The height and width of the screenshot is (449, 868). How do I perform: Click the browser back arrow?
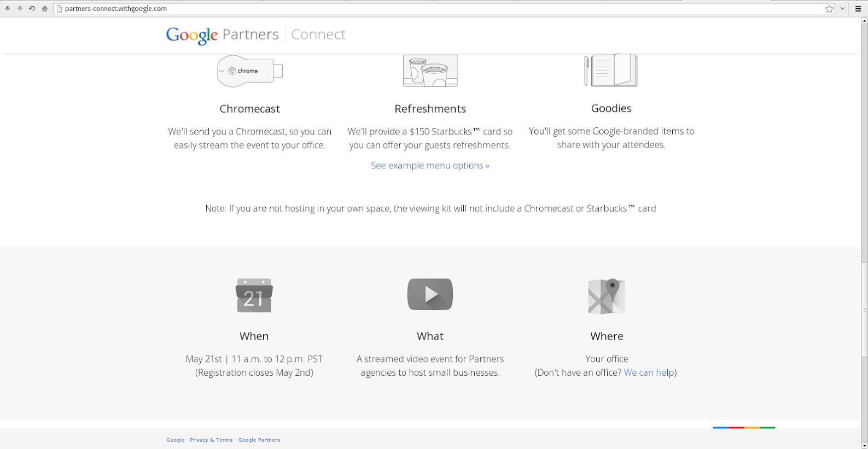coord(8,9)
